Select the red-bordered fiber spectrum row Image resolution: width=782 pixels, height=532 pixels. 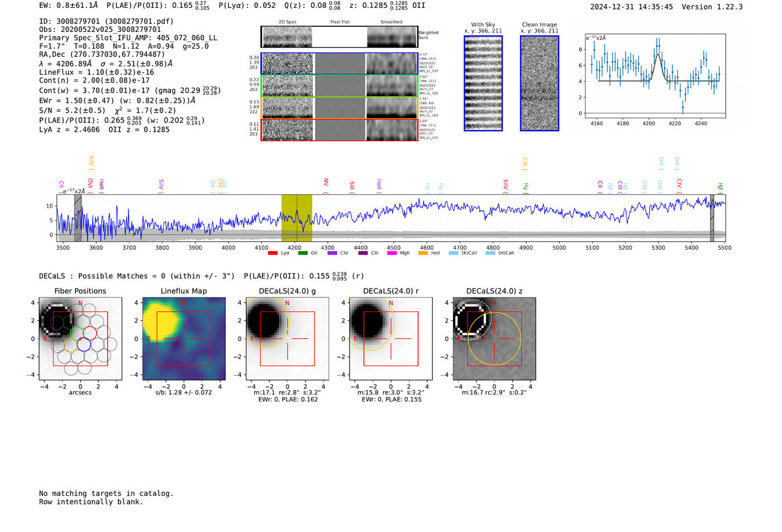tap(340, 130)
